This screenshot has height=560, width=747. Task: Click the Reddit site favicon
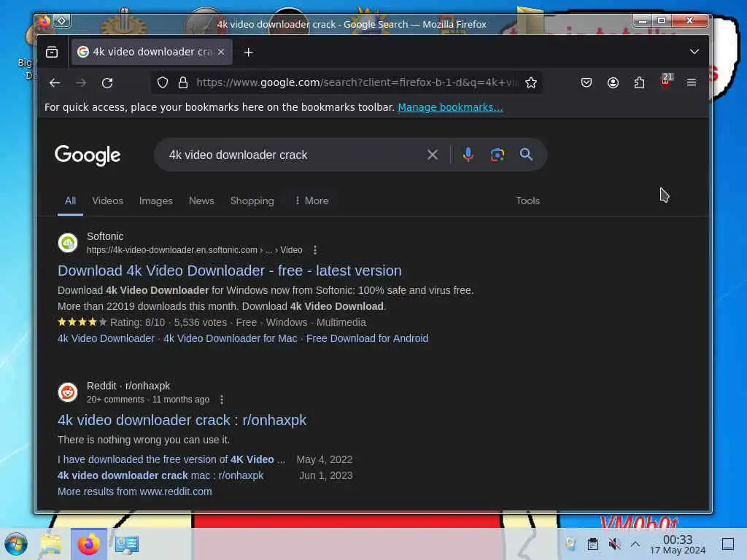tap(68, 392)
